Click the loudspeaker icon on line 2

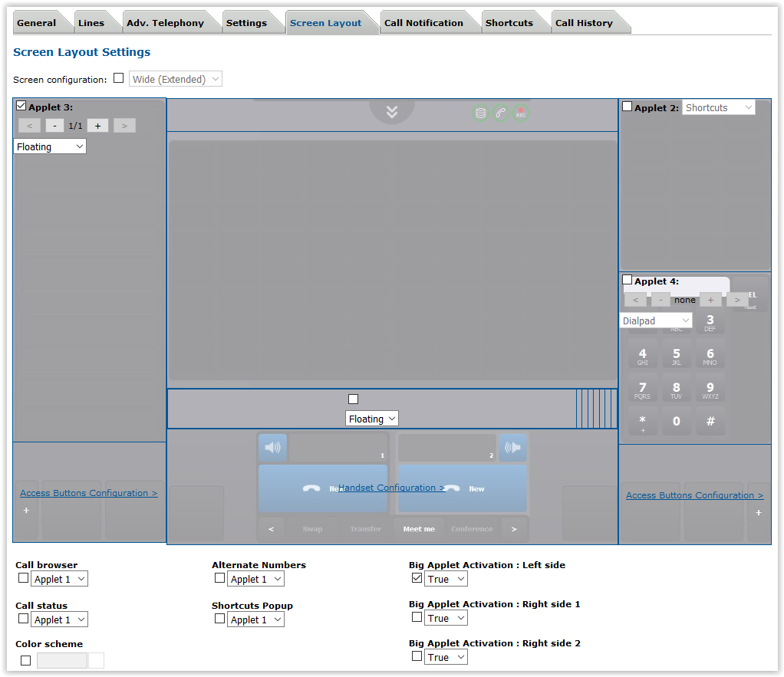point(512,447)
